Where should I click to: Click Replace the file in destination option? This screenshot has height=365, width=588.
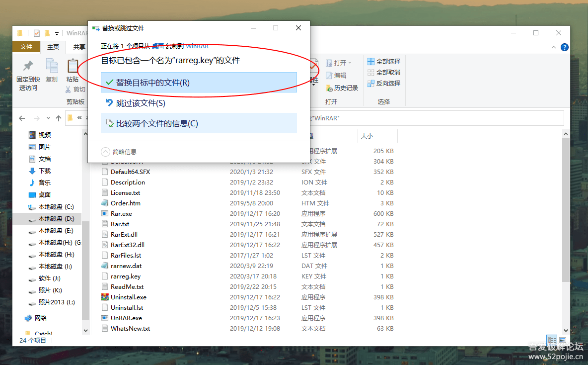click(x=199, y=82)
